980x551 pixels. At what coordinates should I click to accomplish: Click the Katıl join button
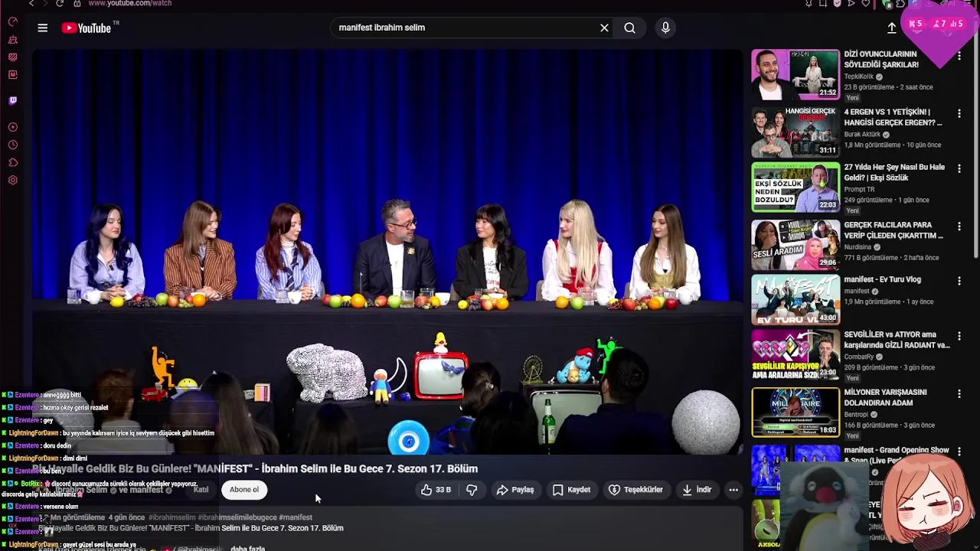(x=201, y=490)
